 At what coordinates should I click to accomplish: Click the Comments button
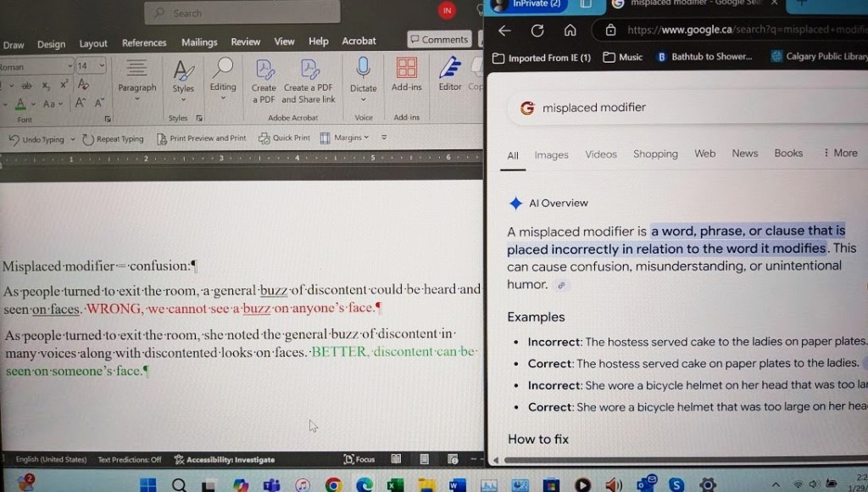(438, 39)
